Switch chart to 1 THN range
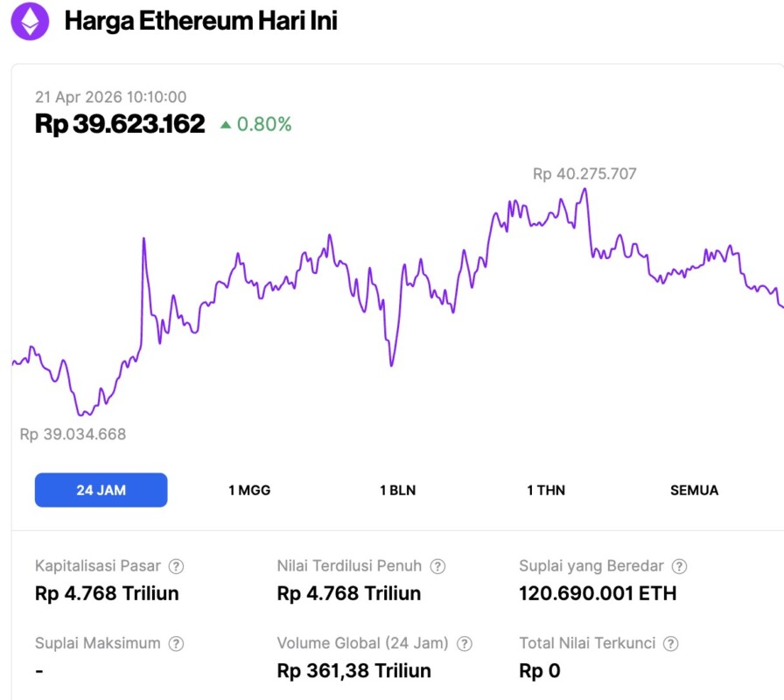The image size is (784, 700). [546, 490]
